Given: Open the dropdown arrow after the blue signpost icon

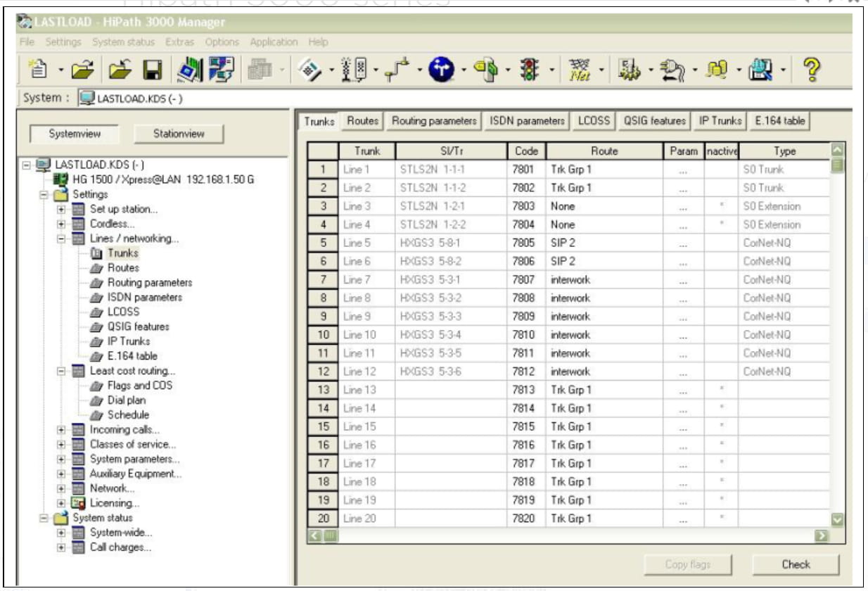Looking at the screenshot, I should pyautogui.click(x=465, y=70).
